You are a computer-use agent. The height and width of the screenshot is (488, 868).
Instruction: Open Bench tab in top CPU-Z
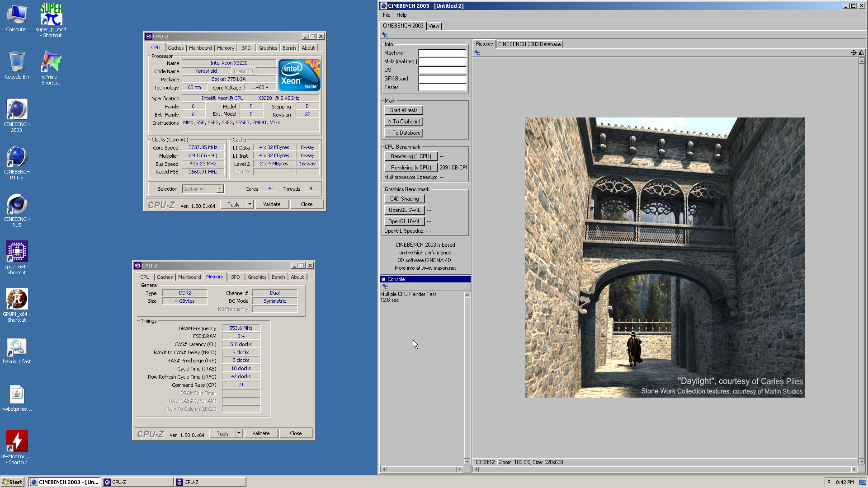[289, 48]
